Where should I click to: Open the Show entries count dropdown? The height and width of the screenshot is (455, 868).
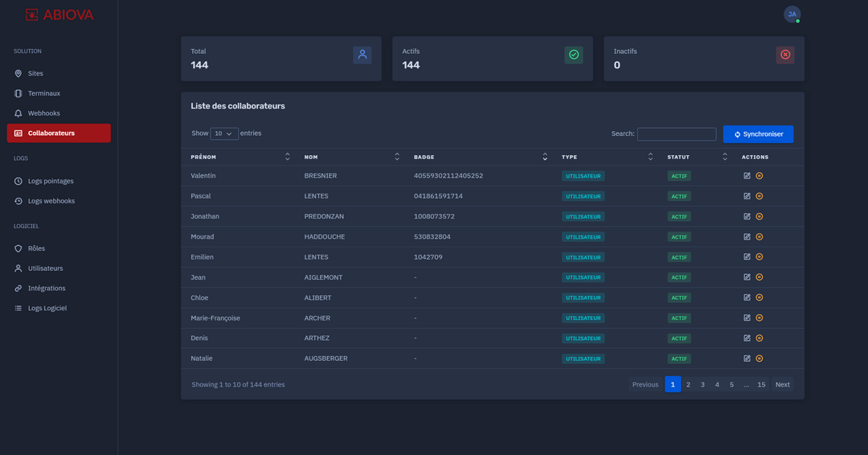point(224,133)
